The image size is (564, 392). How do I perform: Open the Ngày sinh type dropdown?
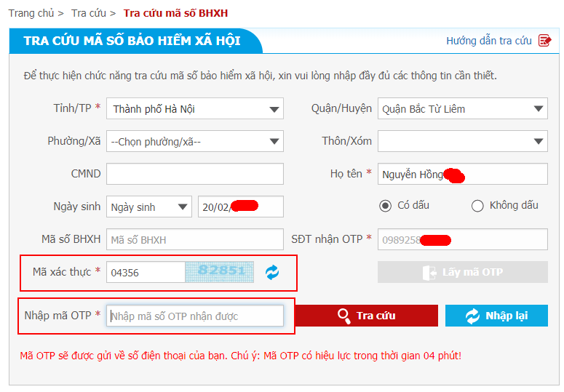point(149,207)
